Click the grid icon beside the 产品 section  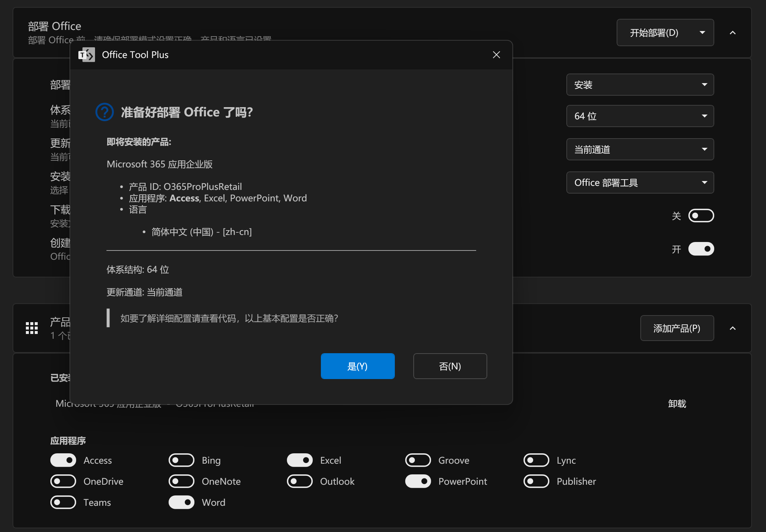click(32, 328)
